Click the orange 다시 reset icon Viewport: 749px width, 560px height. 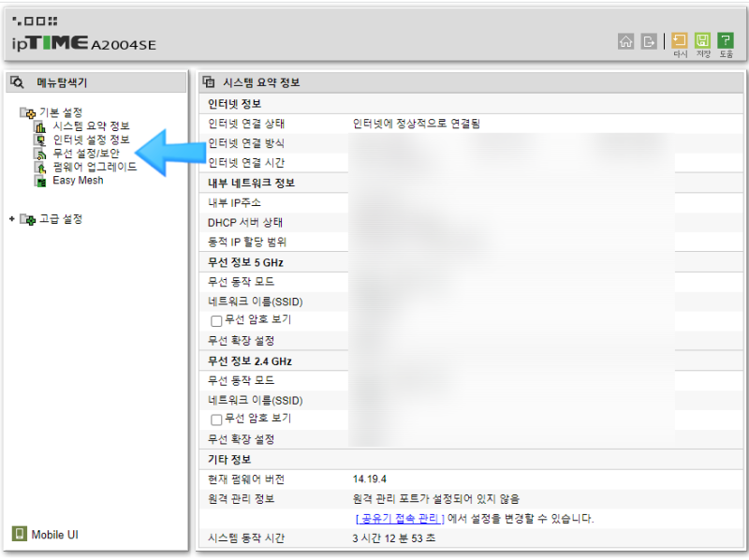pyautogui.click(x=680, y=41)
